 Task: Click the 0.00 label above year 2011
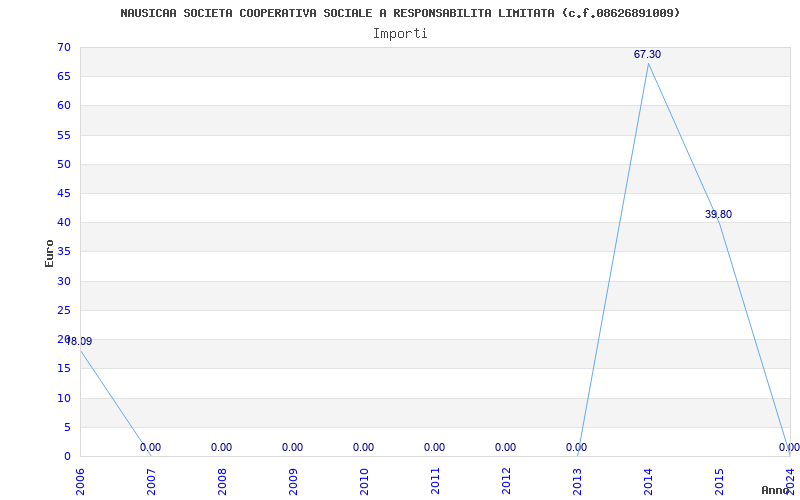click(x=434, y=448)
